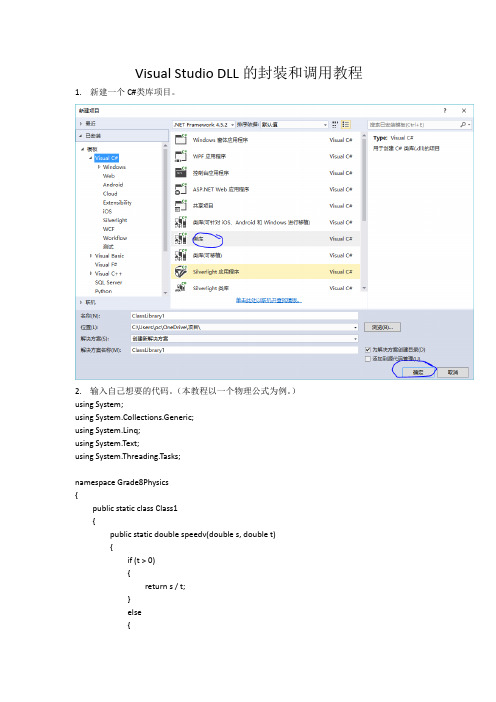Click the 'return s / t;' code line
The height and width of the screenshot is (702, 496).
165,586
